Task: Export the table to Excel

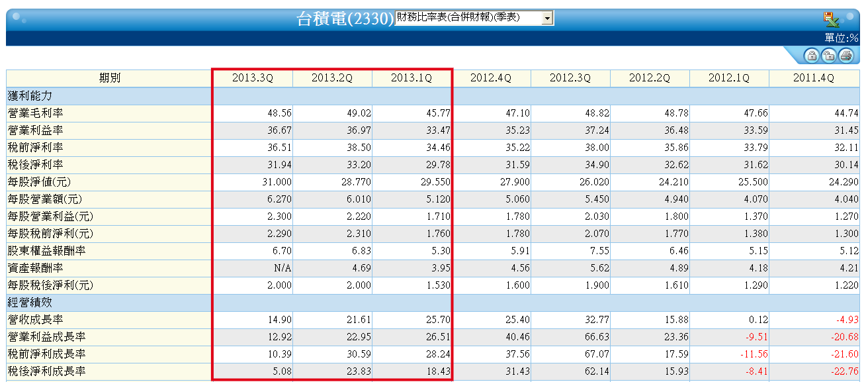Action: pos(832,19)
